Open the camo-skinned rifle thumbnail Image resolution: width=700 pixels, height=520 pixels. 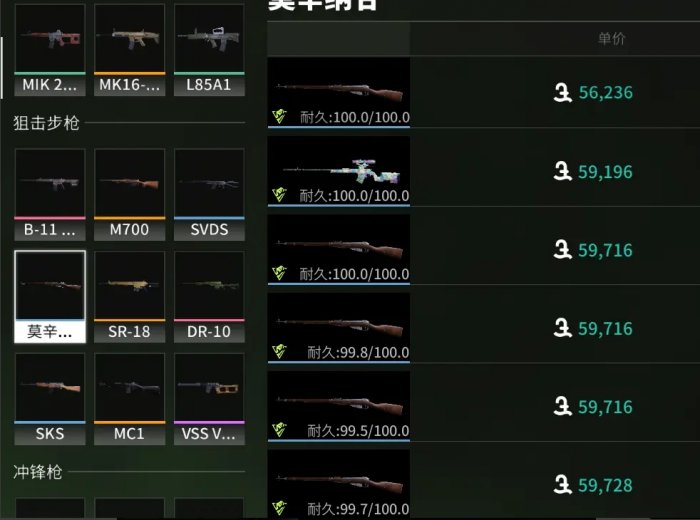(x=338, y=171)
